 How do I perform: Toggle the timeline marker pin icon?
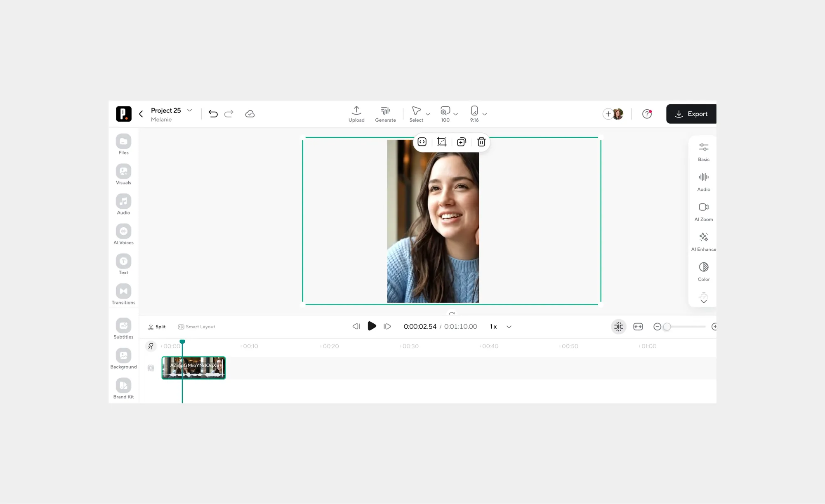[151, 346]
